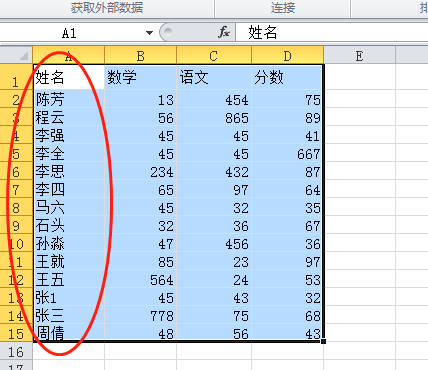Click the 数学 value 48 for 周倩
This screenshot has width=428, height=370.
coord(140,333)
